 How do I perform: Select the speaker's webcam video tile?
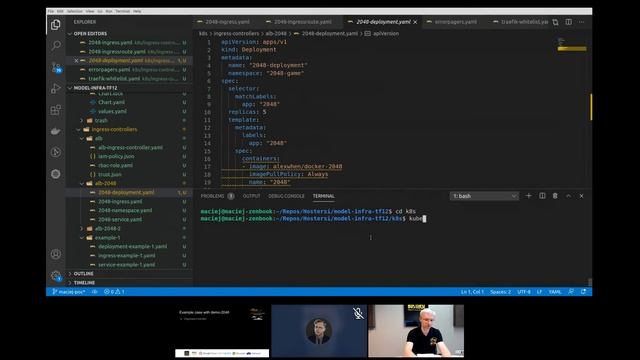[416, 331]
